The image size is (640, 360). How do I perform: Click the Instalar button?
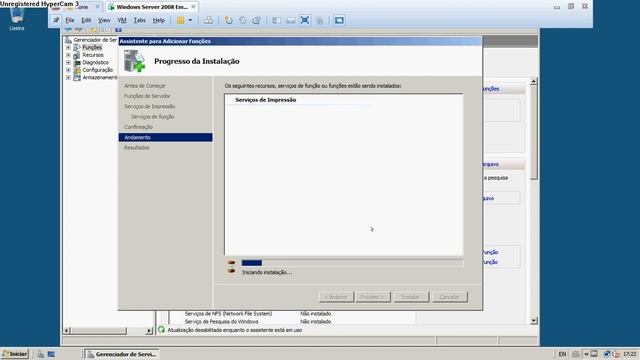point(411,297)
